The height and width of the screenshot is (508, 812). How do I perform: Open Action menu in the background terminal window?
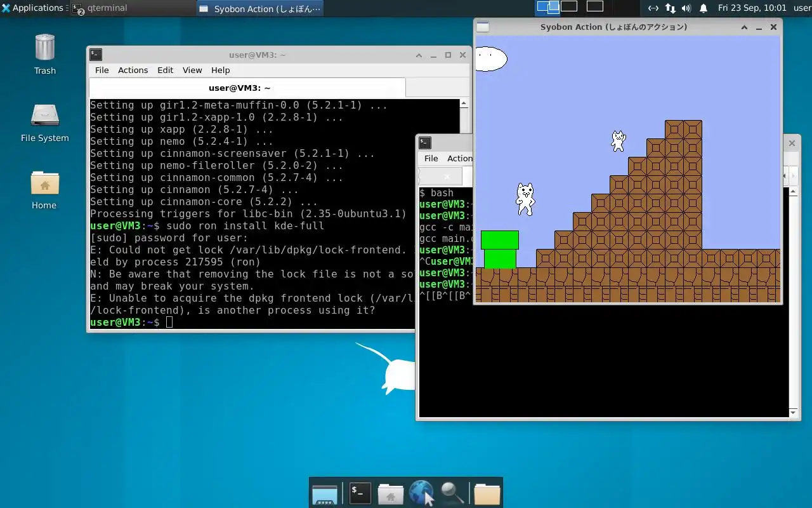(459, 158)
